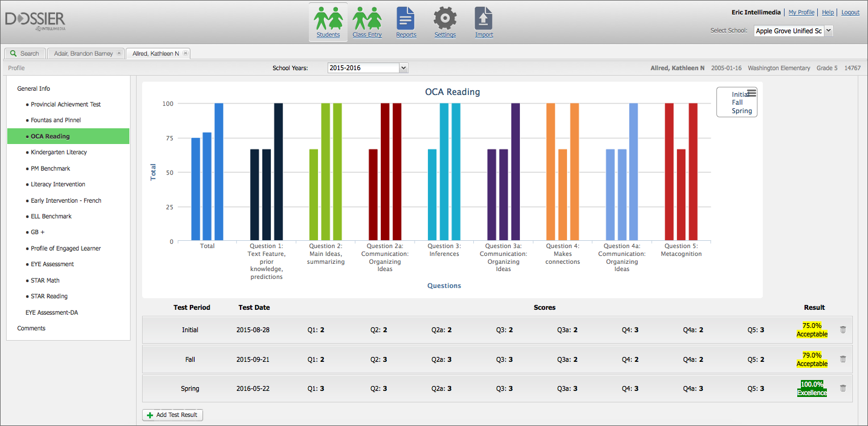
Task: Open the Reports document icon
Action: 406,19
